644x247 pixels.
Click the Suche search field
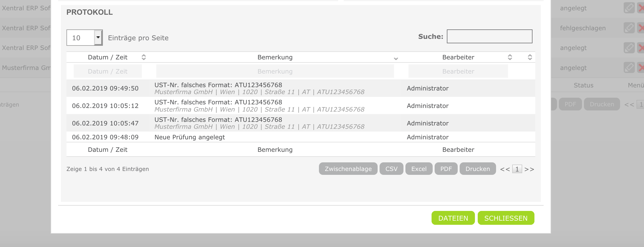[x=489, y=36]
